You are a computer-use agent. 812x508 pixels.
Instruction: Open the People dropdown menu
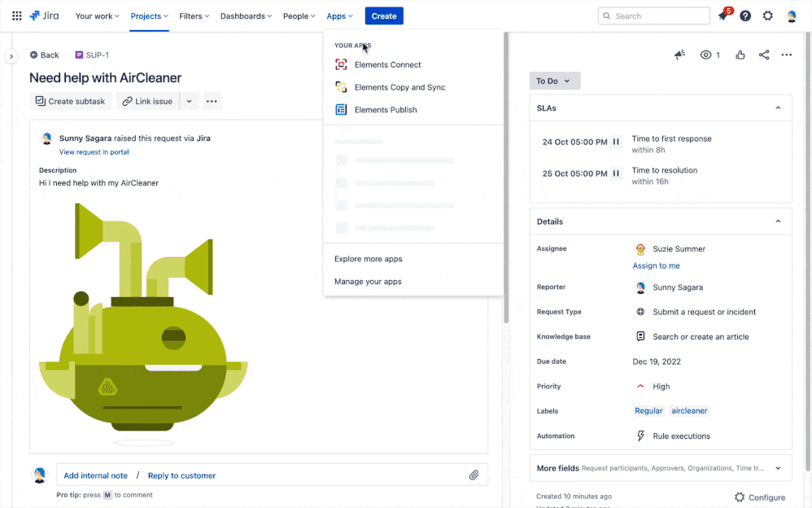pyautogui.click(x=299, y=16)
